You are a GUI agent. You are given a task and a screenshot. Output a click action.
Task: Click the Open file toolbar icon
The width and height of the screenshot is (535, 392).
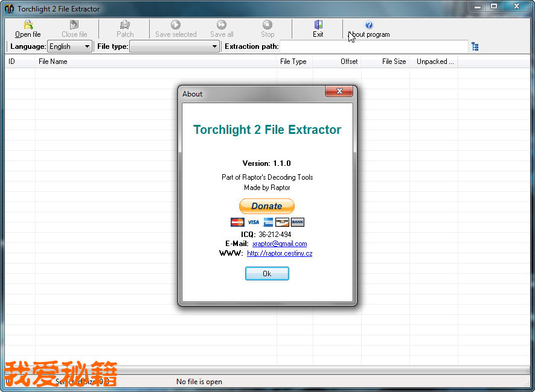coord(28,25)
